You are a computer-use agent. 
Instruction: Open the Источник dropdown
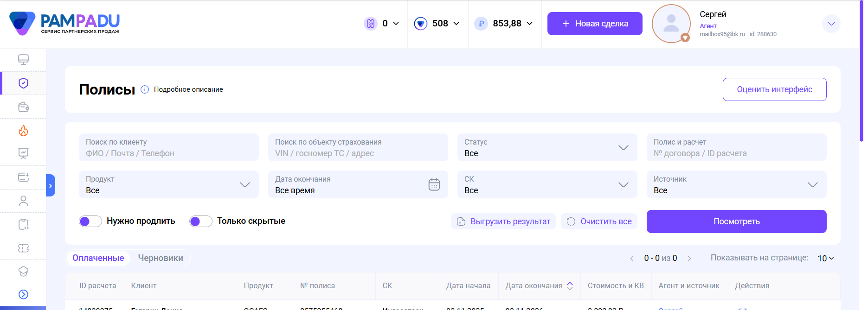click(737, 184)
